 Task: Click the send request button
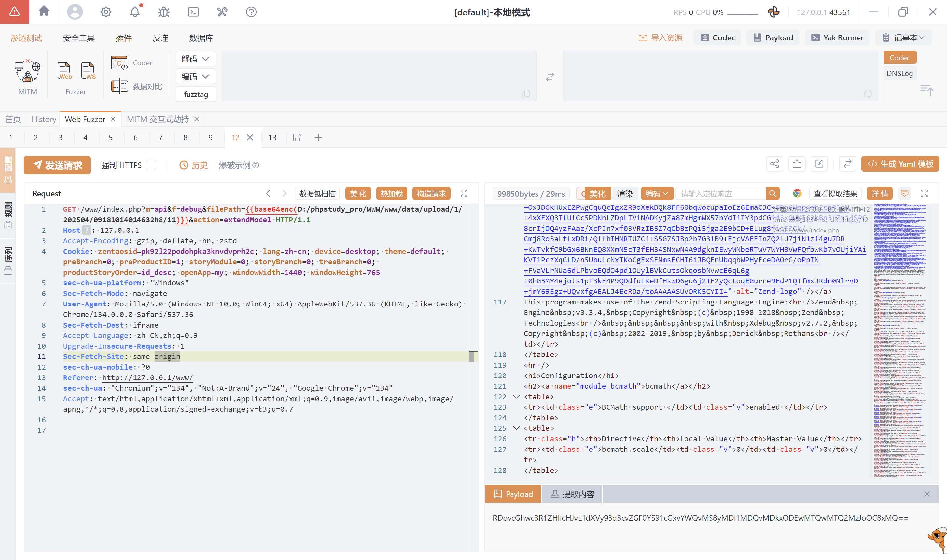point(57,165)
